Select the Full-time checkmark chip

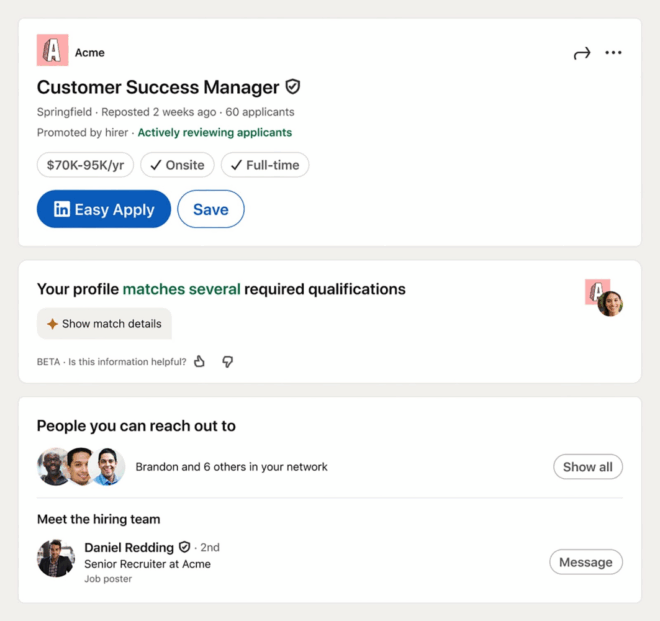(x=265, y=165)
